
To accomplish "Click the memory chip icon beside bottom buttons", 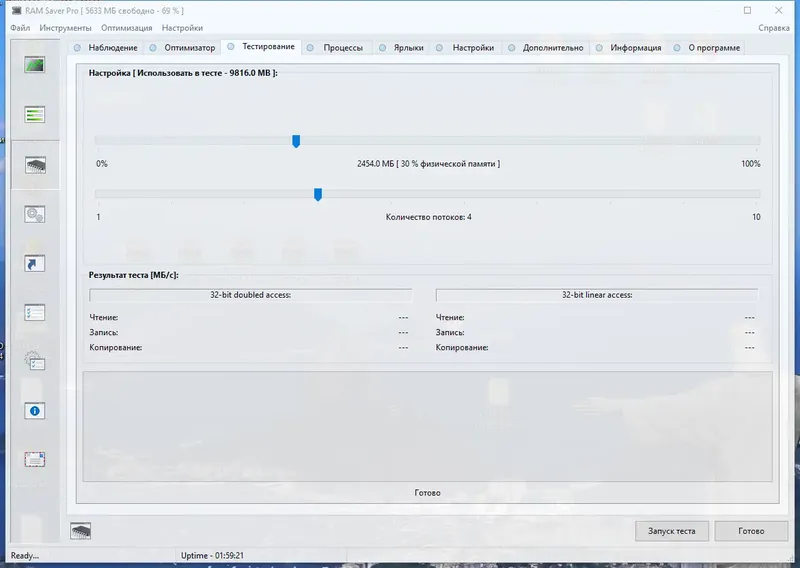I will pyautogui.click(x=81, y=531).
